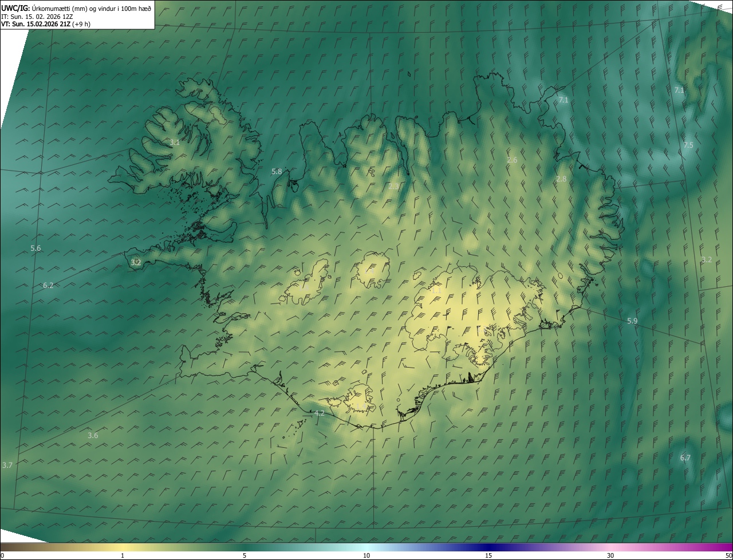Click the 6.2 value label

click(48, 286)
